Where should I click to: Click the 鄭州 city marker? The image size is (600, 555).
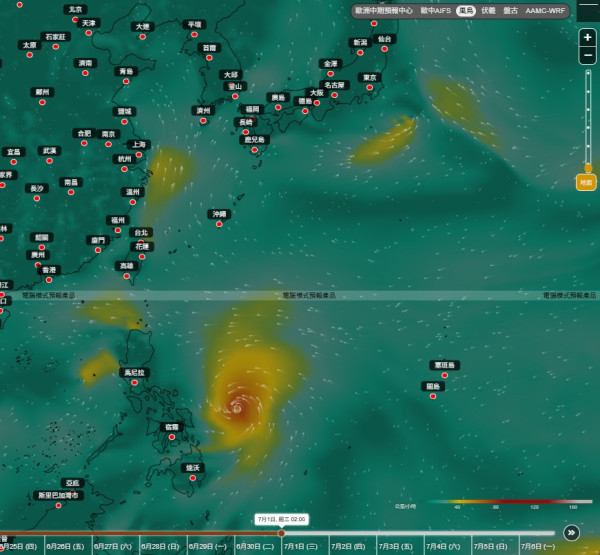(42, 102)
